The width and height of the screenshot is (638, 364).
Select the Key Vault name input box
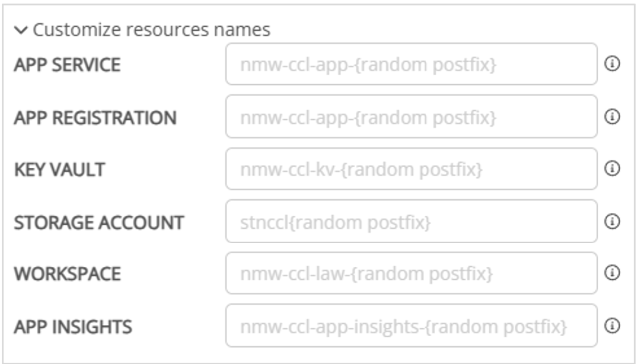click(x=411, y=169)
